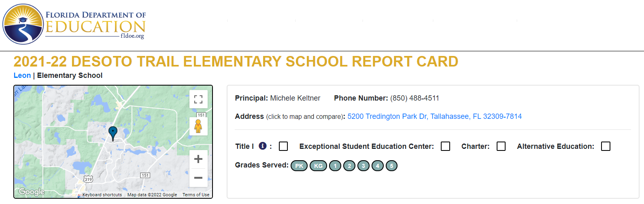Toggle fullscreen view on the map
The image size is (644, 204).
(198, 99)
